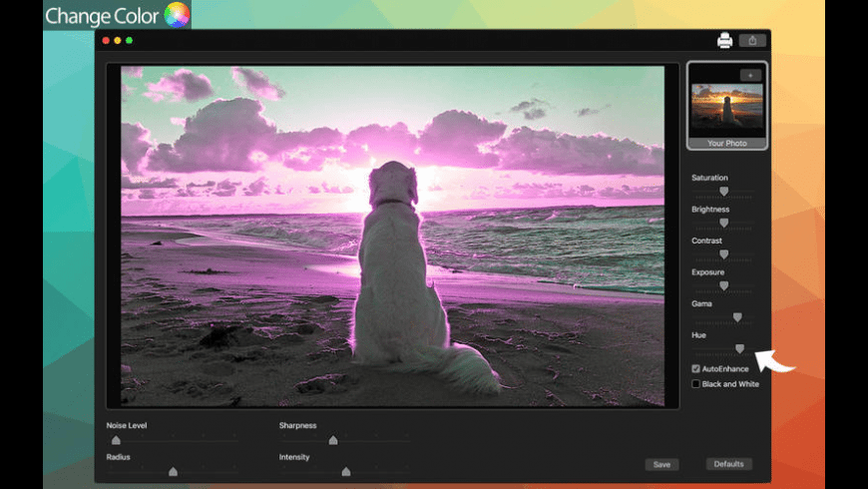Enable the Black and White checkbox
Viewport: 868px width, 489px height.
coord(695,384)
